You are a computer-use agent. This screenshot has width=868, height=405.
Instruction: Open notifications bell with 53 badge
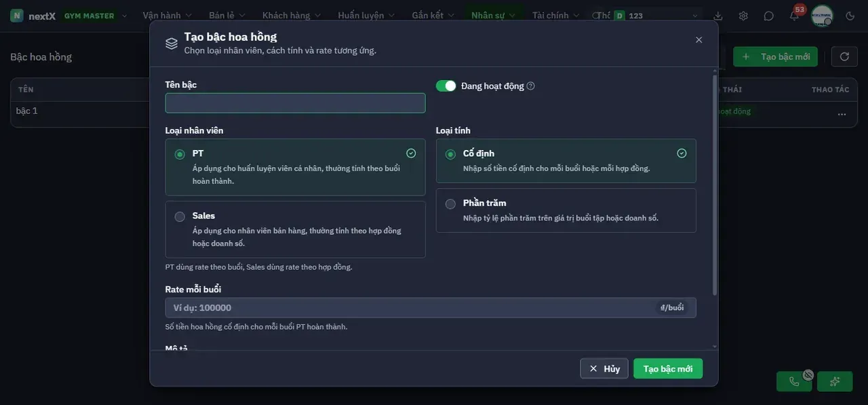click(x=794, y=16)
